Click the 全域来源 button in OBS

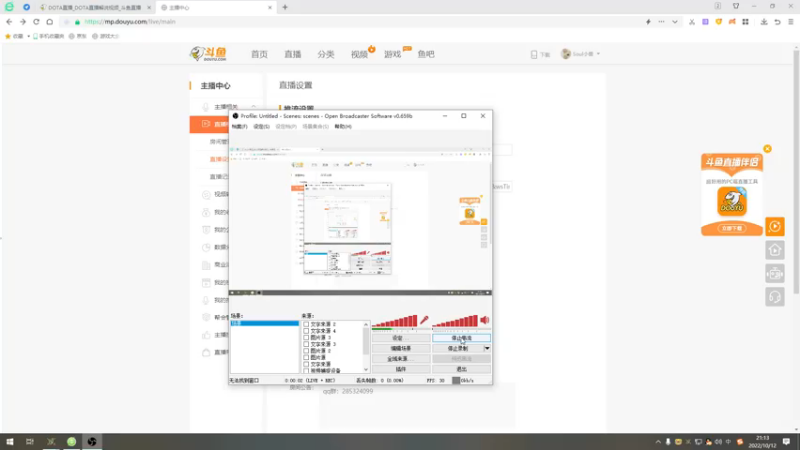click(401, 359)
